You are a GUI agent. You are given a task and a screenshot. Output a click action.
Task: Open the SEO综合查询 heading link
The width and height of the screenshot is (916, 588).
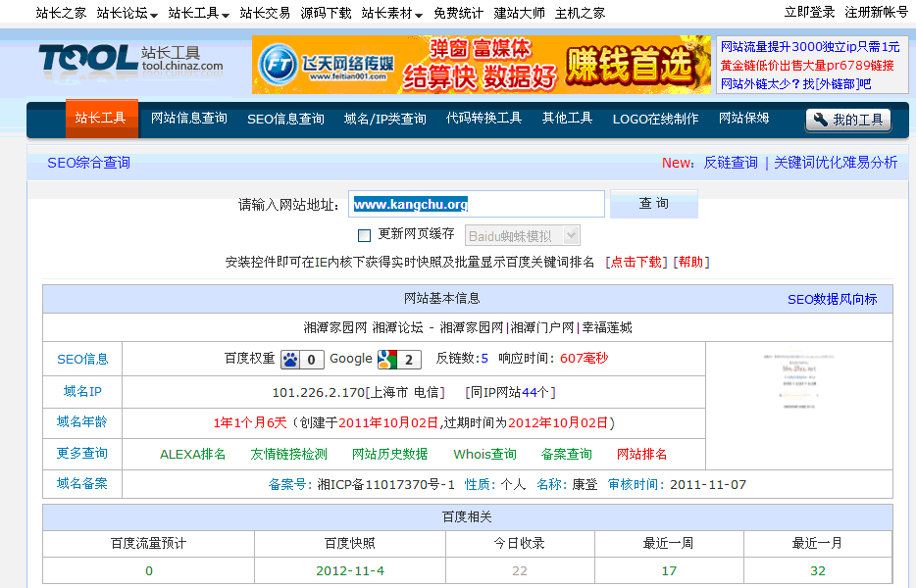pyautogui.click(x=89, y=163)
